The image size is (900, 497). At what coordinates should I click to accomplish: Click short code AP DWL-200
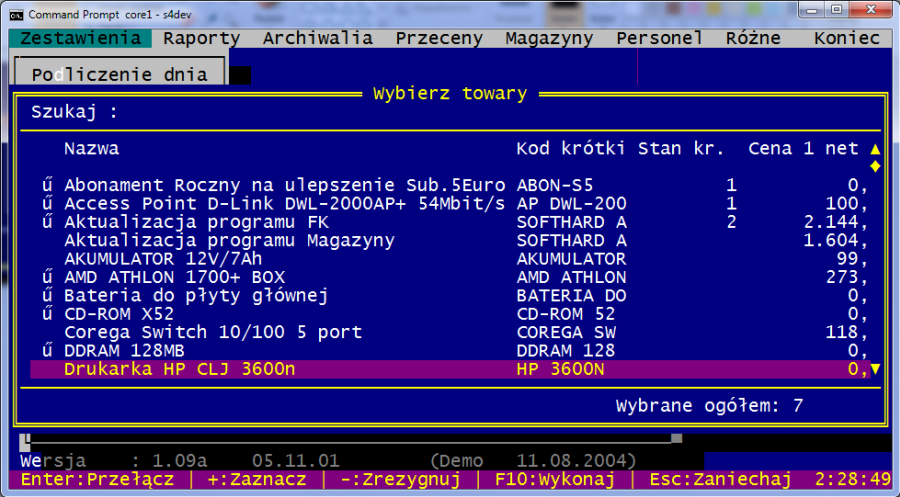[571, 203]
